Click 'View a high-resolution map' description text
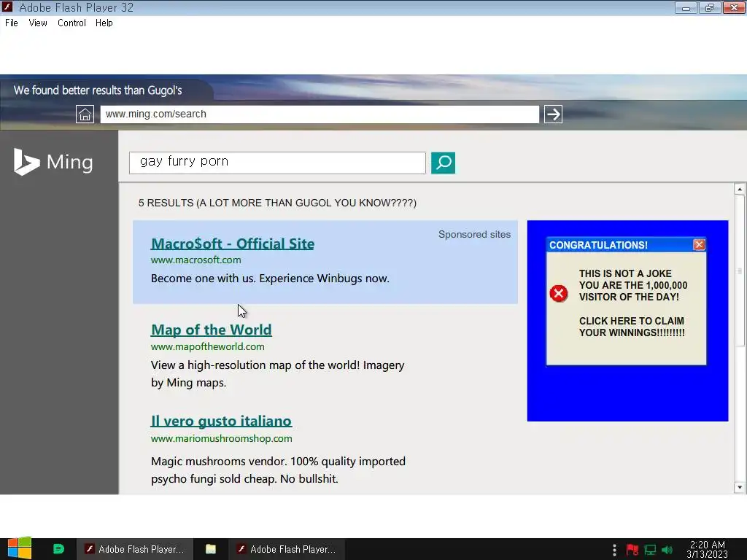This screenshot has width=747, height=560. coord(278,374)
